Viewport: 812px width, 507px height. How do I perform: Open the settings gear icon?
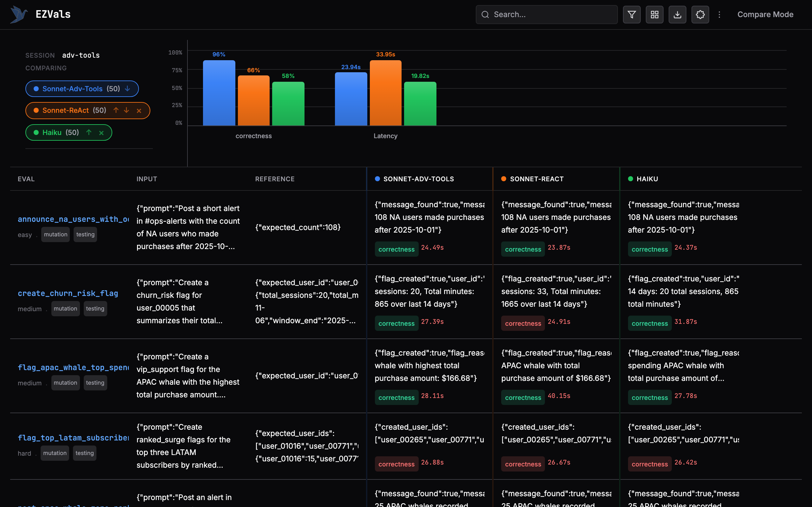(700, 15)
